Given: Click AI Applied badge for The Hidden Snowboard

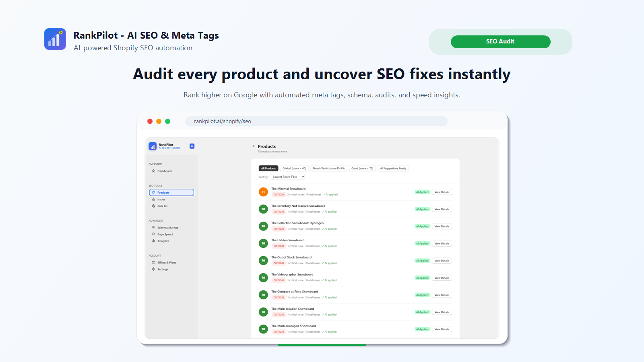Looking at the screenshot, I should pos(422,244).
